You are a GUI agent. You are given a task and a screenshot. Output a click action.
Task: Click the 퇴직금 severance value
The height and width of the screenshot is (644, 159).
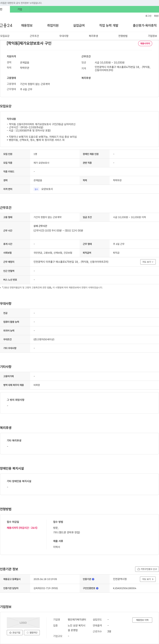coord(116,253)
